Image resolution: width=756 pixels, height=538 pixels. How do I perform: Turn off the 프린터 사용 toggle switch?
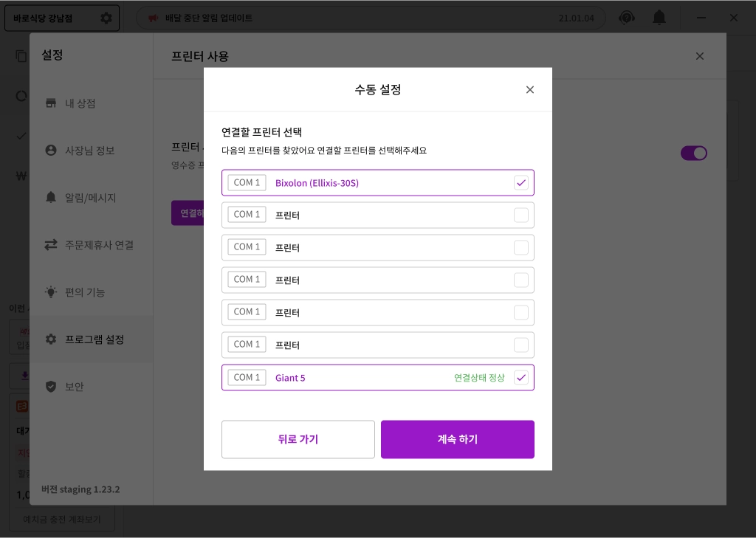[x=693, y=153]
